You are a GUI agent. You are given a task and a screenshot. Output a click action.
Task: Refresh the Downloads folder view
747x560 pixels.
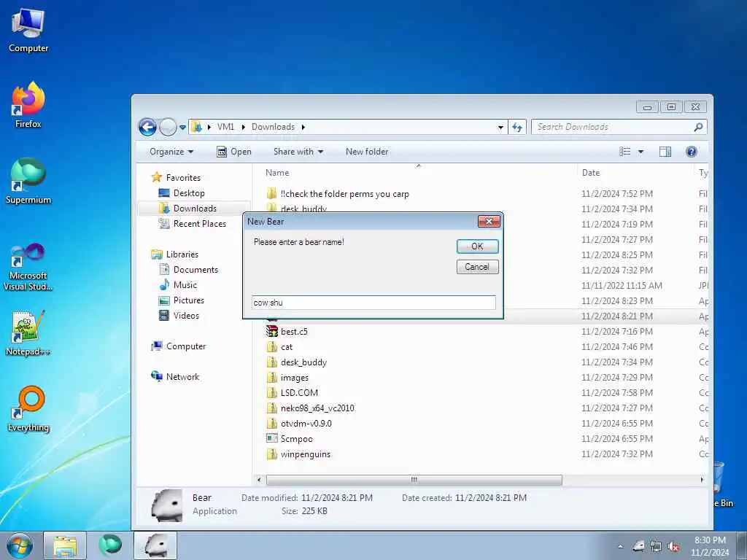517,127
